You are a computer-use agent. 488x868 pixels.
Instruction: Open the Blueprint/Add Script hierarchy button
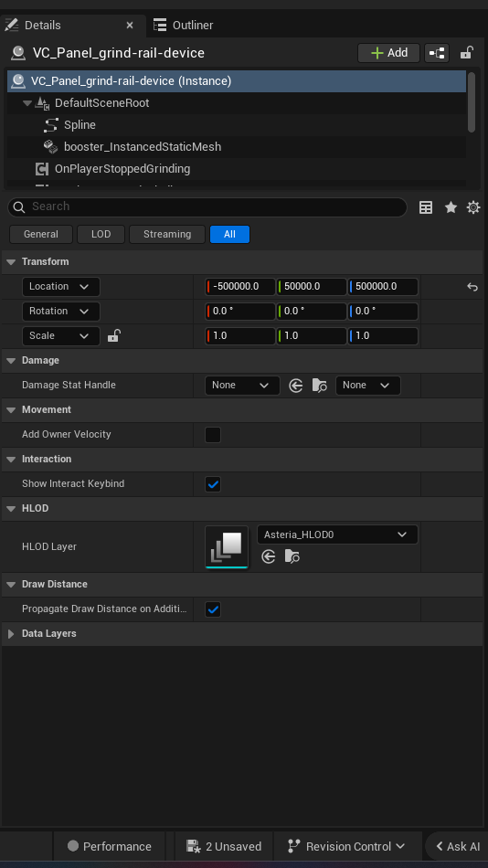(x=437, y=53)
